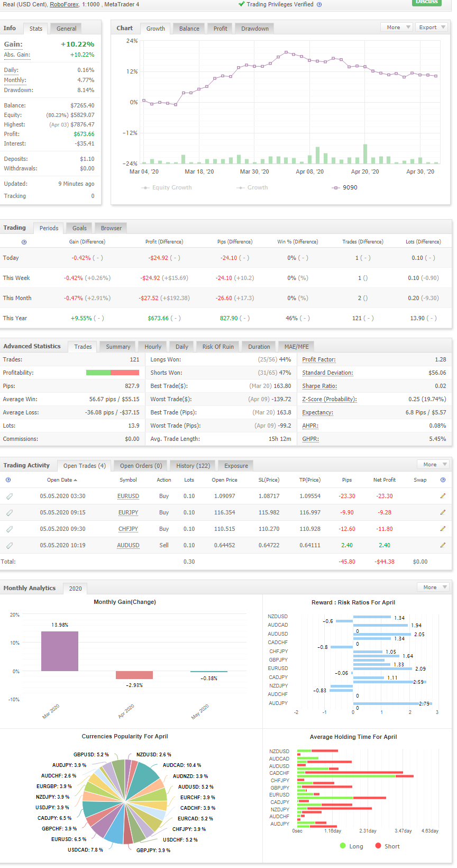Click the help icon in Periods table header
Image resolution: width=457 pixels, height=868 pixels.
point(24,242)
